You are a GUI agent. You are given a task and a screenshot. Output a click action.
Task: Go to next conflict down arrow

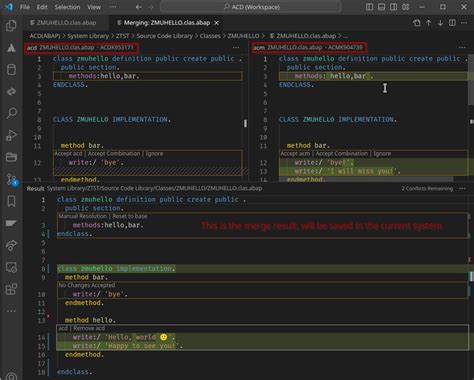[x=440, y=23]
